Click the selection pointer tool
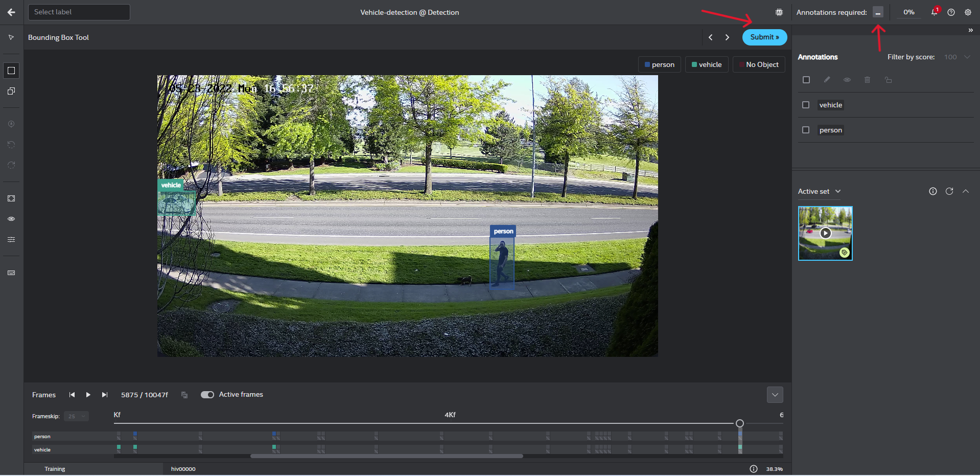 (x=11, y=37)
